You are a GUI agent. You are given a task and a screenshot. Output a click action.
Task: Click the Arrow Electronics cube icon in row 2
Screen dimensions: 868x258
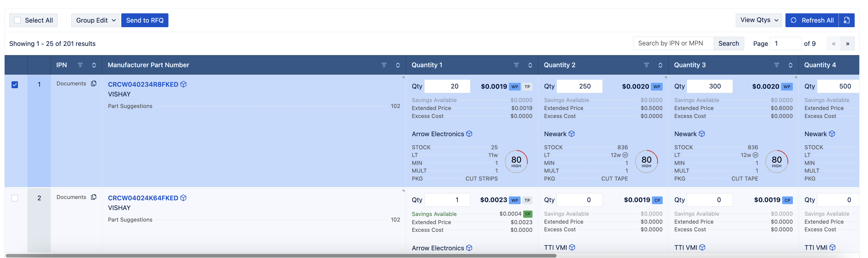coord(469,248)
